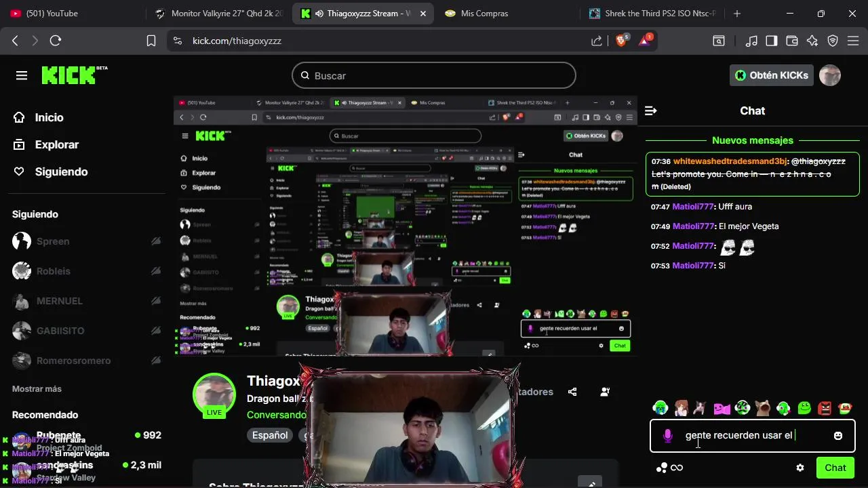Toggle the browser sidebar panel

coord(771,41)
